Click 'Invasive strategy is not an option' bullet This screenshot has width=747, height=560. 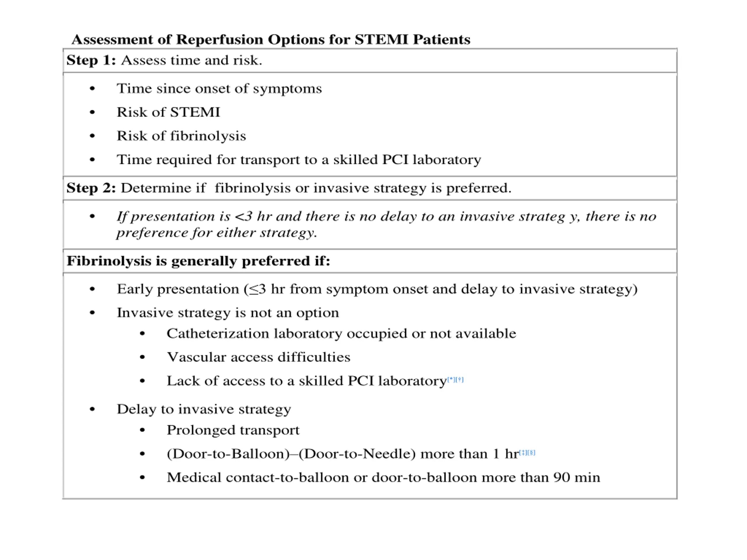tap(228, 313)
